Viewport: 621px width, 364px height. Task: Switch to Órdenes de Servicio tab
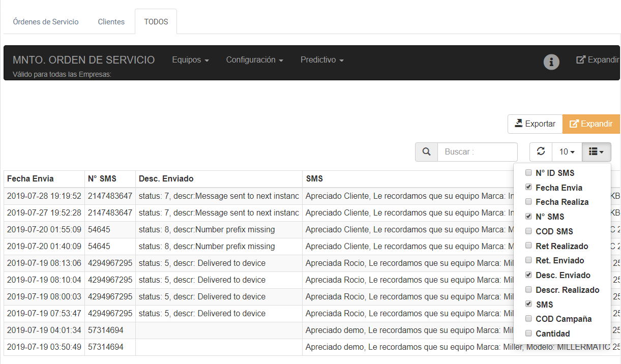46,22
